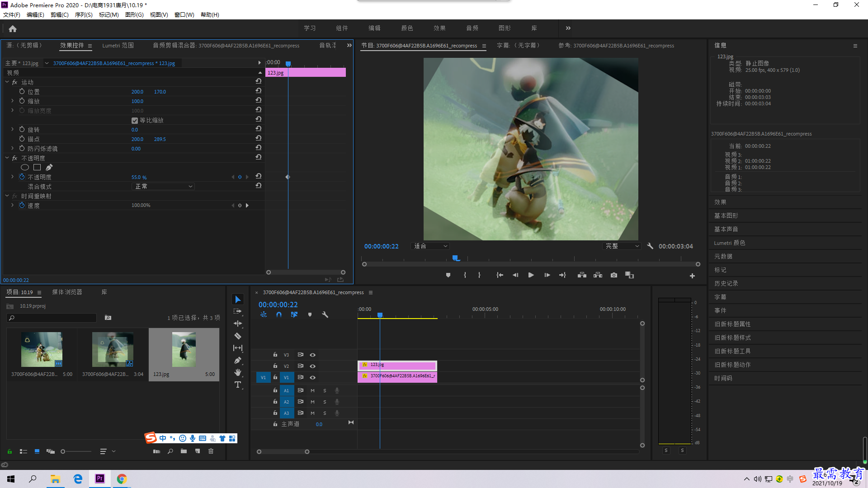
Task: Create ellipse mask for opacity
Action: click(x=25, y=168)
